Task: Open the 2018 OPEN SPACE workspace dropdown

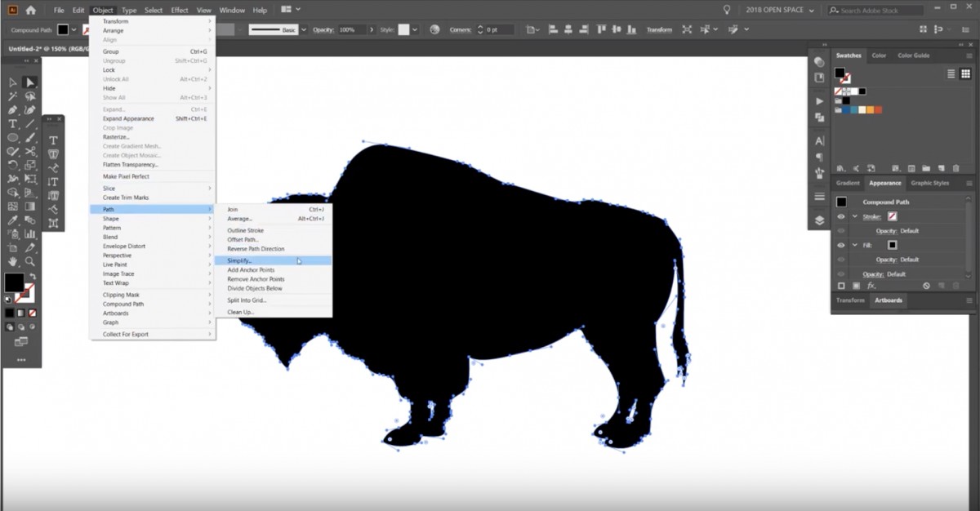Action: tap(779, 10)
